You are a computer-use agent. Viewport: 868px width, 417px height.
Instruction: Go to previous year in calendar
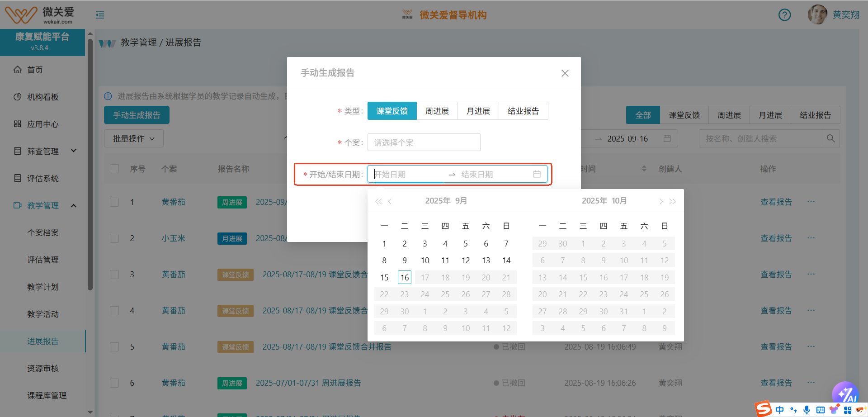click(378, 201)
